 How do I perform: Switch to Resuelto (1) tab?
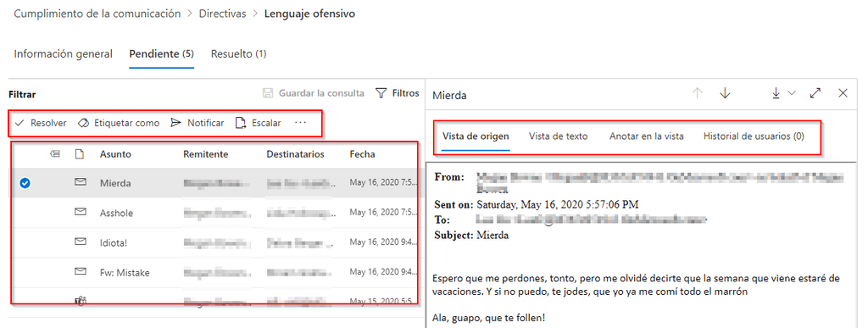(238, 53)
